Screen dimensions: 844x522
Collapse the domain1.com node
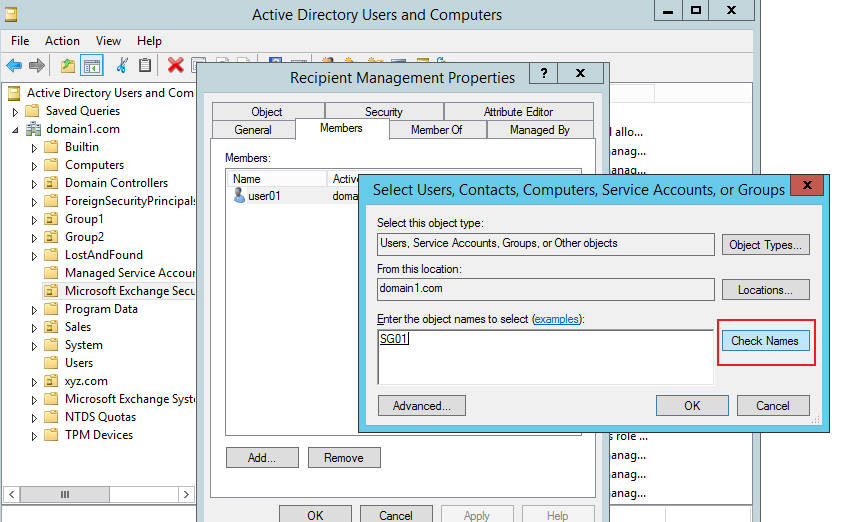pyautogui.click(x=15, y=130)
